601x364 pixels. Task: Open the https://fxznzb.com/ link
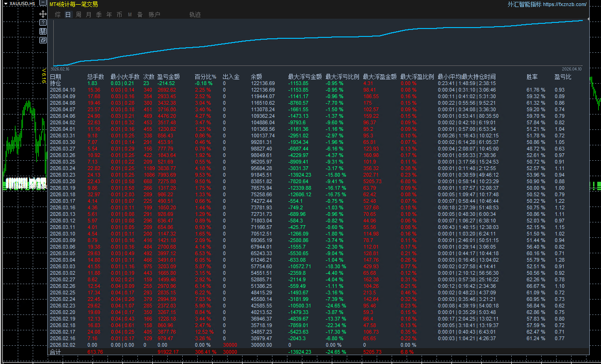pyautogui.click(x=565, y=4)
